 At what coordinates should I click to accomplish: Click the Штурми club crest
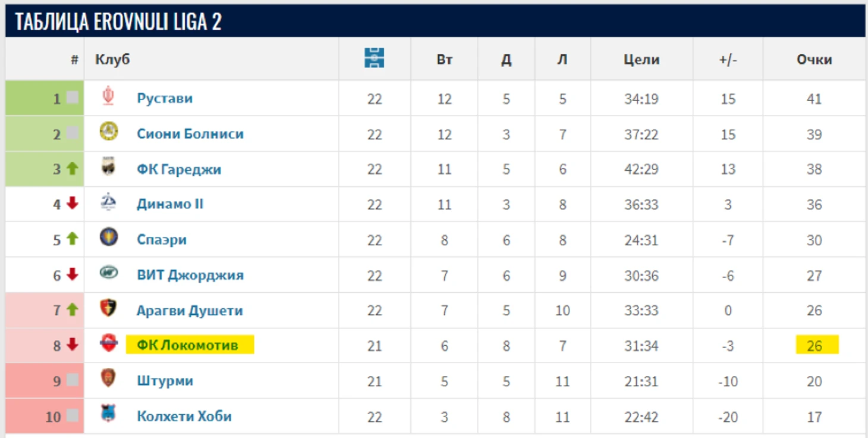[x=108, y=378]
